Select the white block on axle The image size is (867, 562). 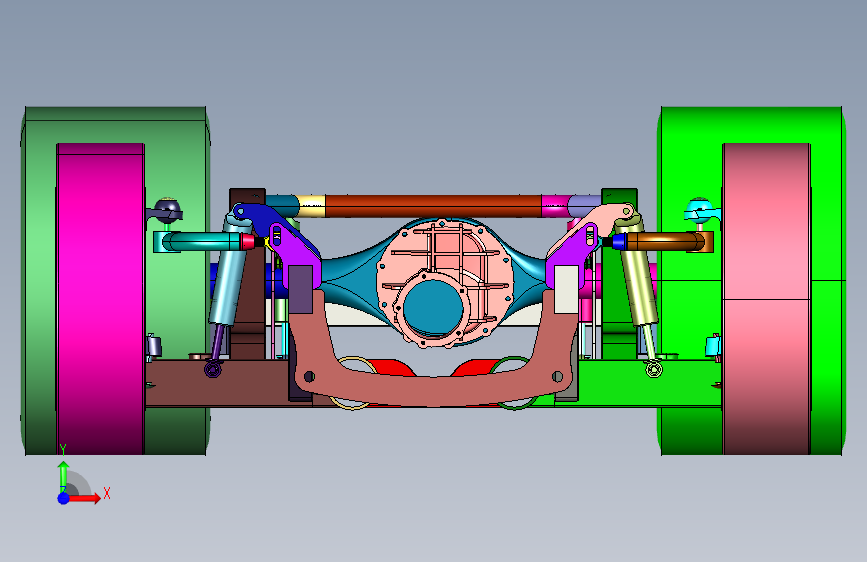pos(566,289)
